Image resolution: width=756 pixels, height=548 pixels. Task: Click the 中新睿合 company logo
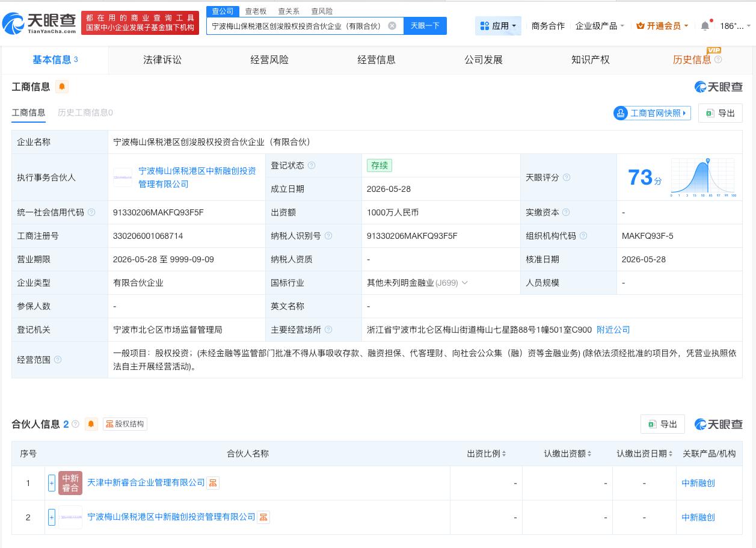tap(70, 483)
